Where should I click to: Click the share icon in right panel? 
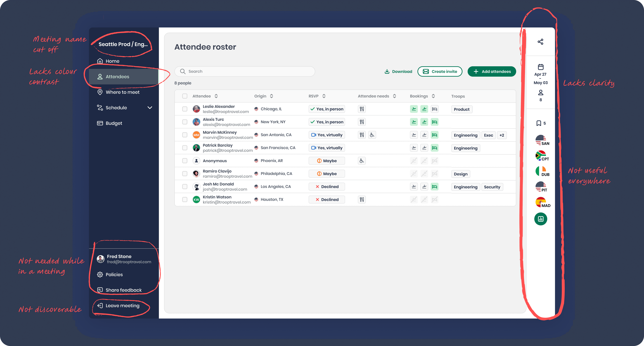point(540,42)
